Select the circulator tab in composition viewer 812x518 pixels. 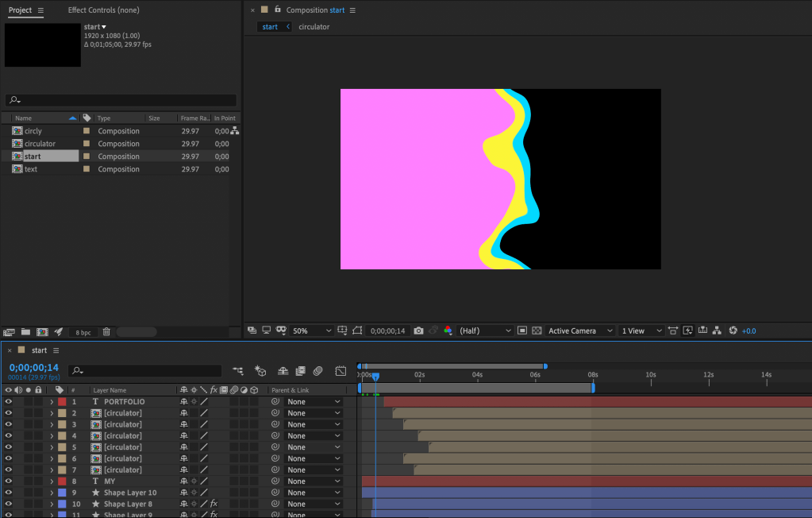314,27
